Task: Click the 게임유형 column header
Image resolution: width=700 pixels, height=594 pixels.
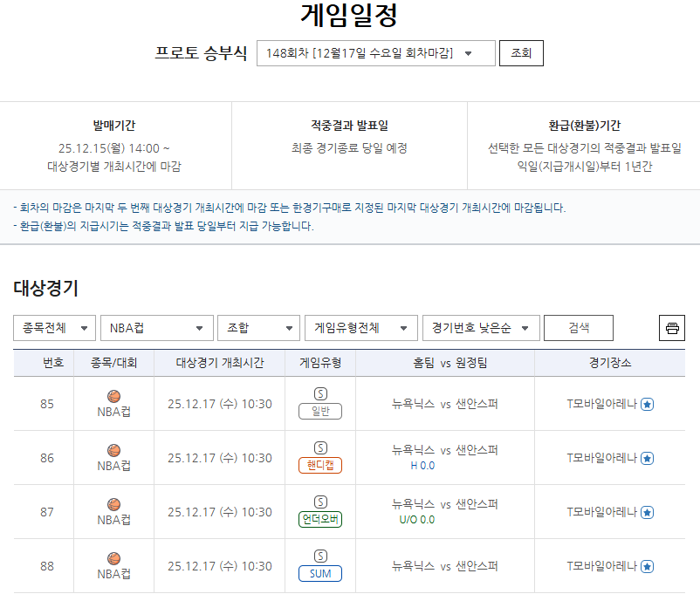Action: coord(319,363)
